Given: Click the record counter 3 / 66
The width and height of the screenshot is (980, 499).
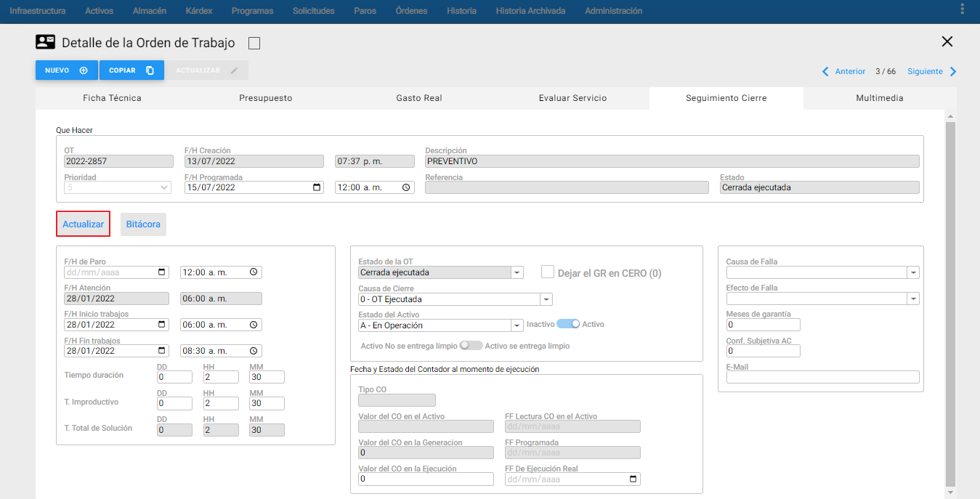Looking at the screenshot, I should tap(886, 71).
